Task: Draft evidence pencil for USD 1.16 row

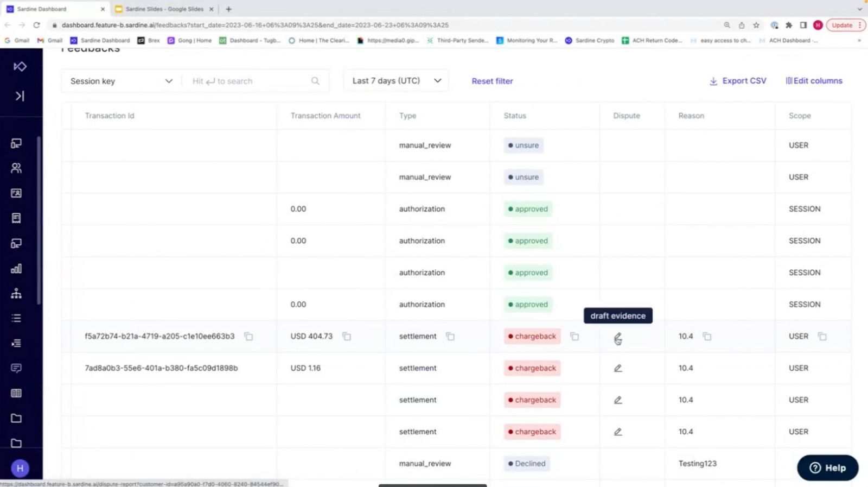Action: 618,368
